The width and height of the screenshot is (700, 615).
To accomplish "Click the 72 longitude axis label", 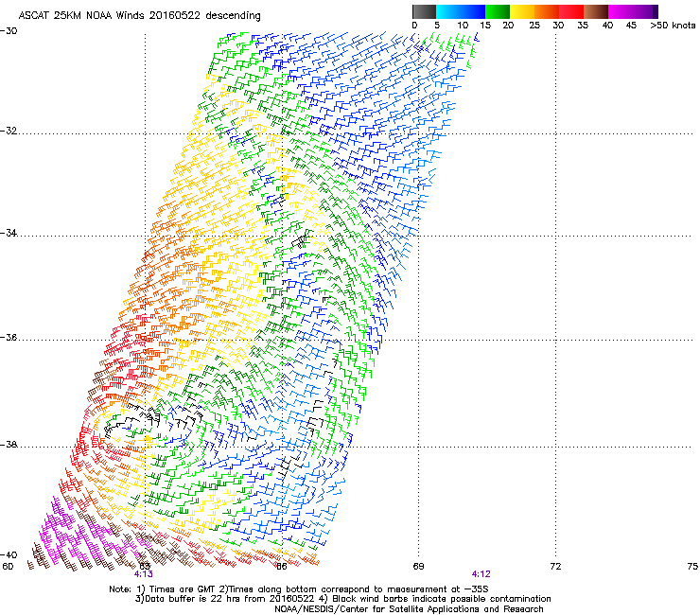I will coord(555,567).
